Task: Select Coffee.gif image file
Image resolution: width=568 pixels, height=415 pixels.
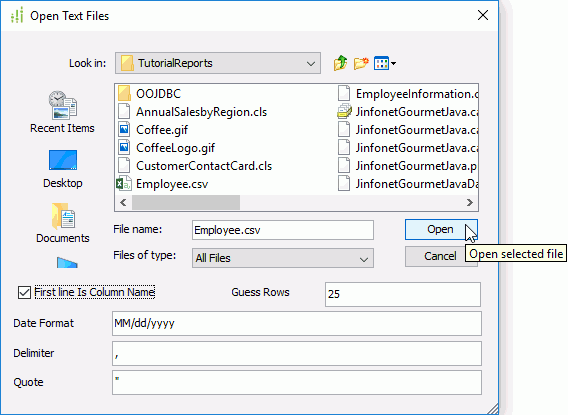Action: pyautogui.click(x=153, y=130)
